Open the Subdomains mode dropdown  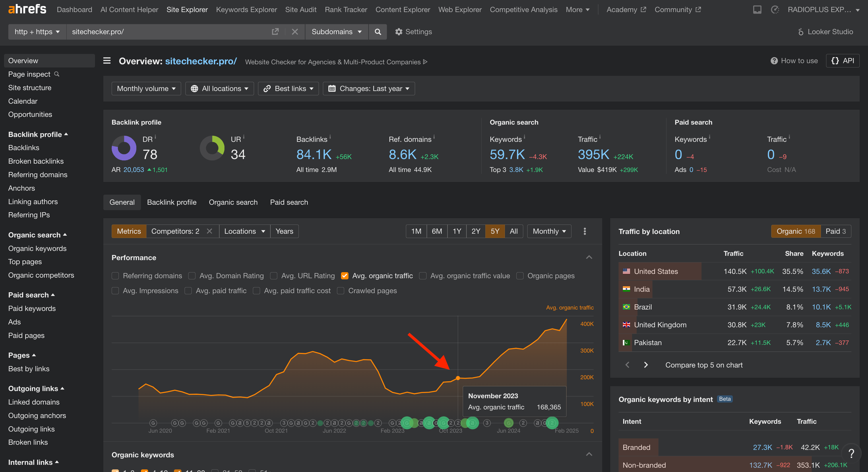coord(337,32)
